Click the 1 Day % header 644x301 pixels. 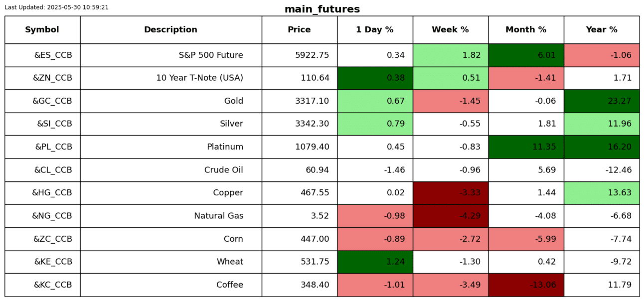point(375,30)
